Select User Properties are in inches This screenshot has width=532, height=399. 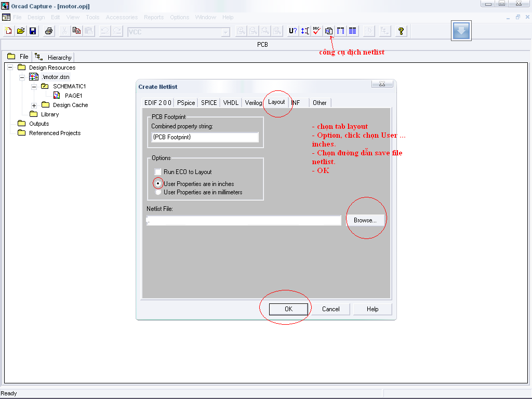(158, 183)
